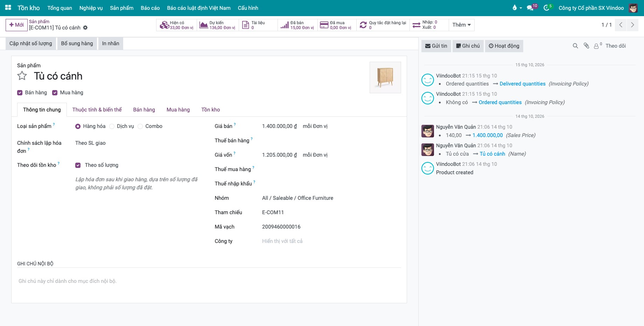
Task: Open the Nghiệp vụ top menu
Action: 91,8
